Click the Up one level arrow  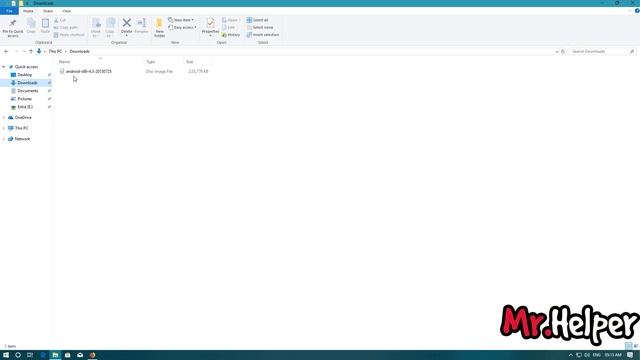[31, 51]
